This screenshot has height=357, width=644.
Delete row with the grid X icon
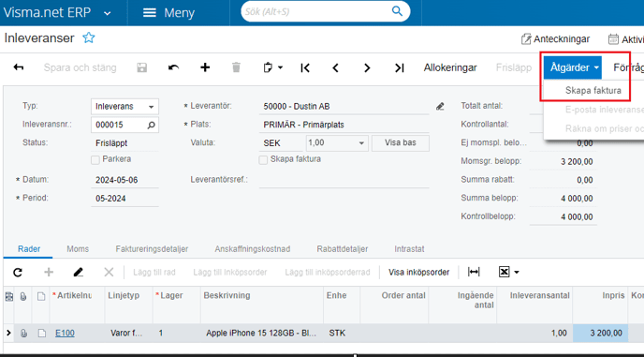click(109, 272)
